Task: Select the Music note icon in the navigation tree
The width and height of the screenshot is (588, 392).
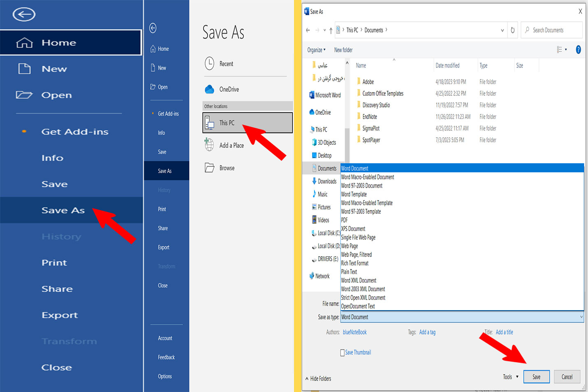Action: pos(314,194)
